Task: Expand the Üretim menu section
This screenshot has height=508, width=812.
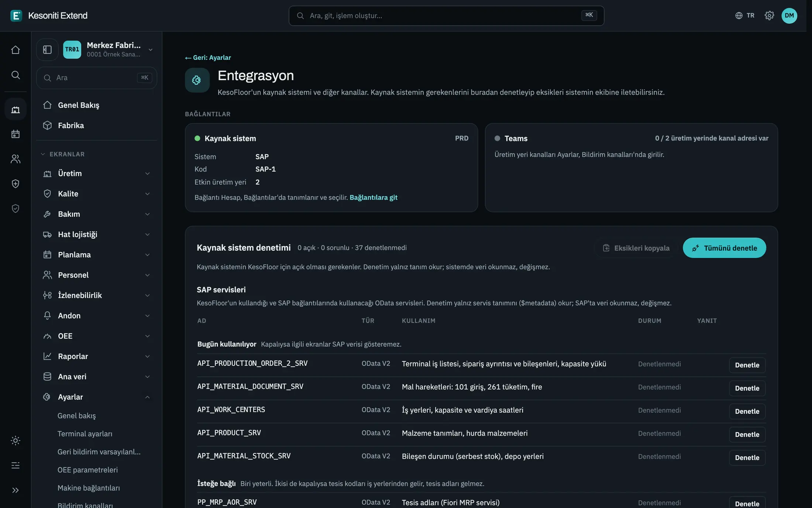Action: [97, 173]
